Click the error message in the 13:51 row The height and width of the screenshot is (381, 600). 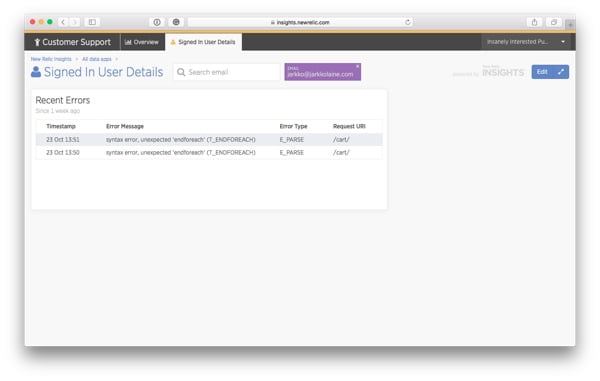point(181,140)
